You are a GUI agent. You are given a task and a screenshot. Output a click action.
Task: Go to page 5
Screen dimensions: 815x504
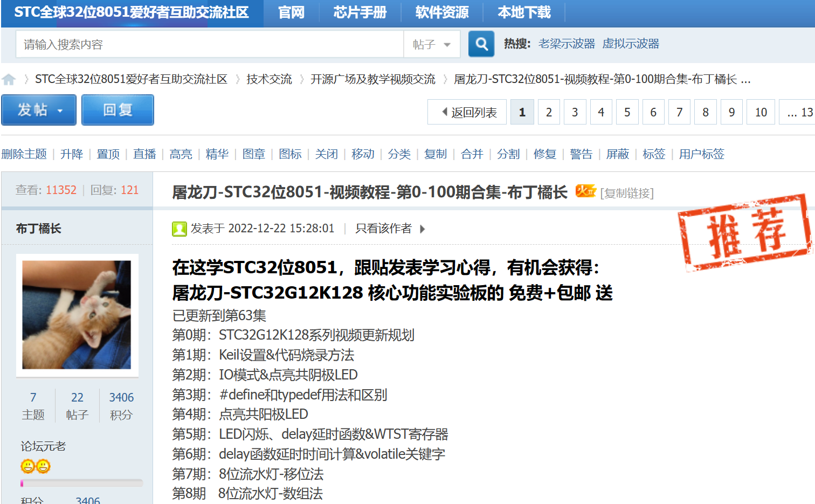point(627,112)
